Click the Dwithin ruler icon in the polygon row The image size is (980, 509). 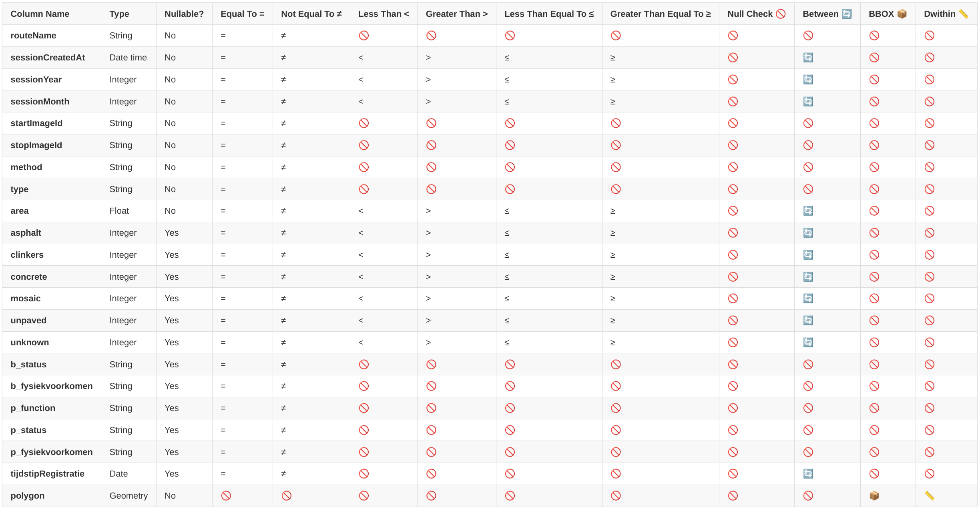(929, 496)
